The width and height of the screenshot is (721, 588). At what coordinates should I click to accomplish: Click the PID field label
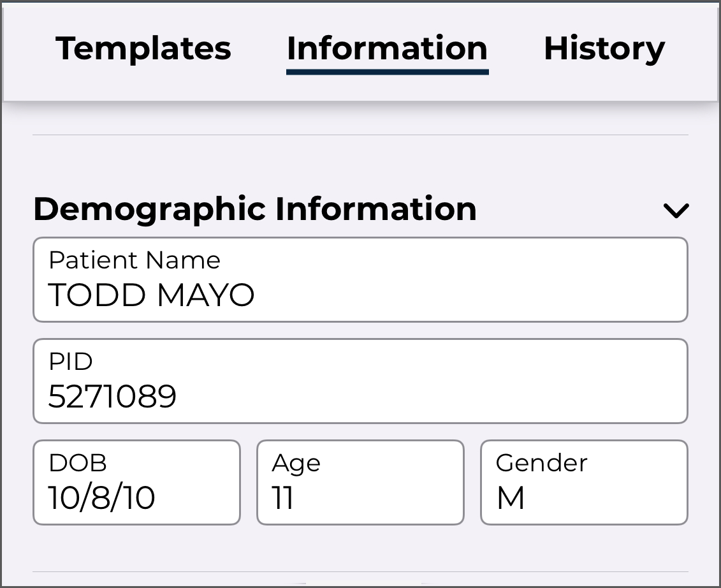point(70,362)
